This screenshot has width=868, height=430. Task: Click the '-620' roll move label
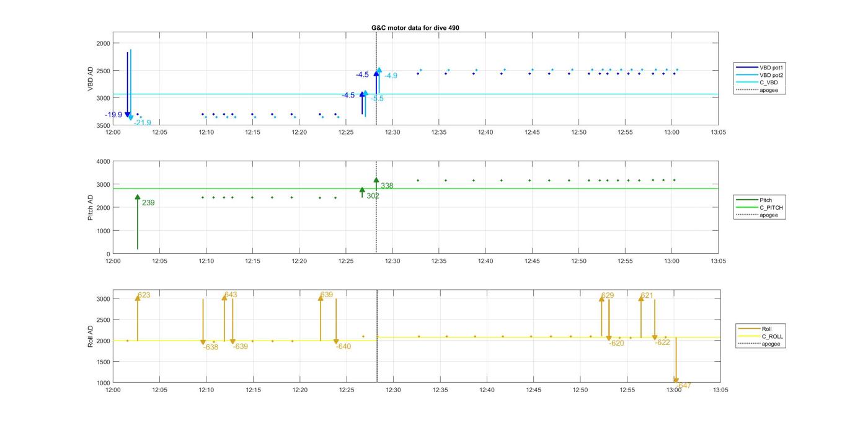click(x=616, y=343)
